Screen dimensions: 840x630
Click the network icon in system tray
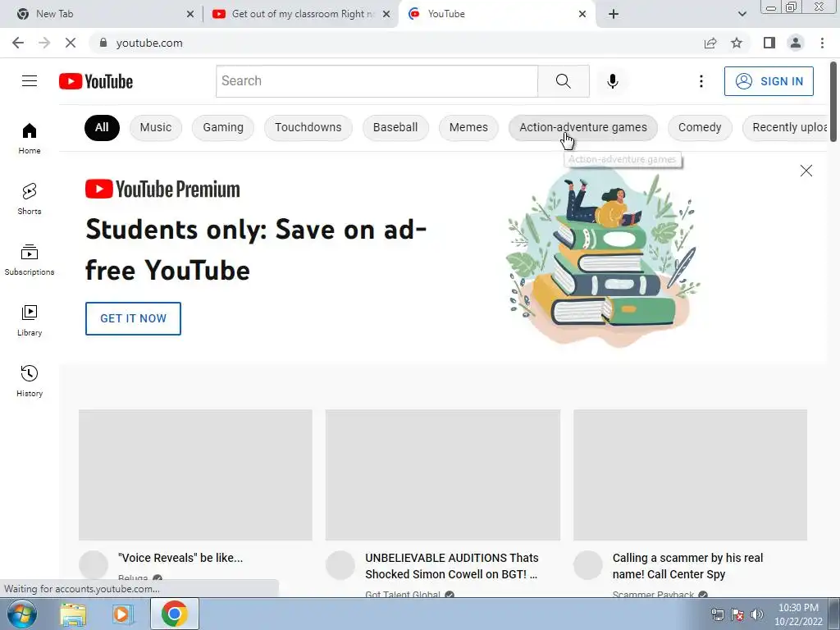(x=717, y=614)
